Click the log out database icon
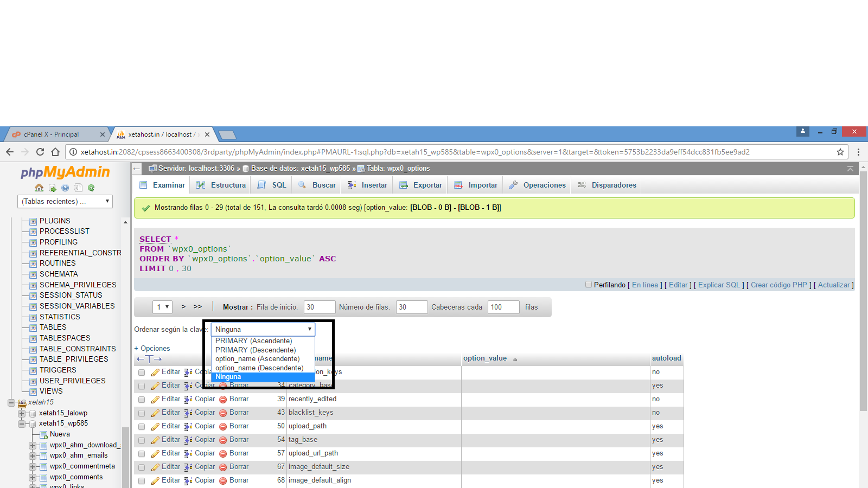Screen dimensions: 868x488 pyautogui.click(x=52, y=188)
